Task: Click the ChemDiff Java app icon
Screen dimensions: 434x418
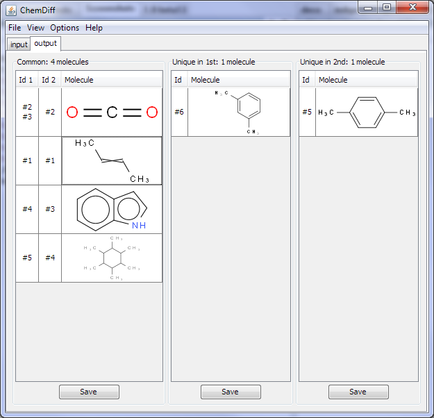Action: click(11, 10)
